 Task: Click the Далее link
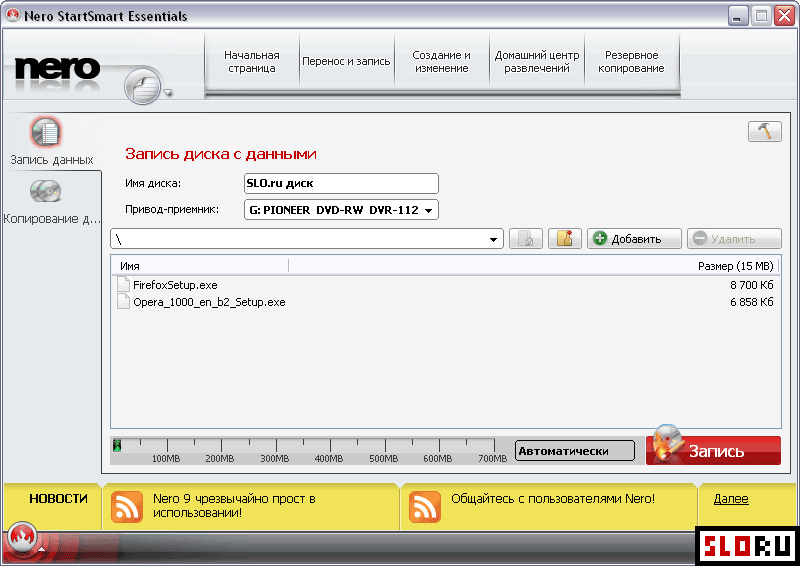click(x=731, y=499)
